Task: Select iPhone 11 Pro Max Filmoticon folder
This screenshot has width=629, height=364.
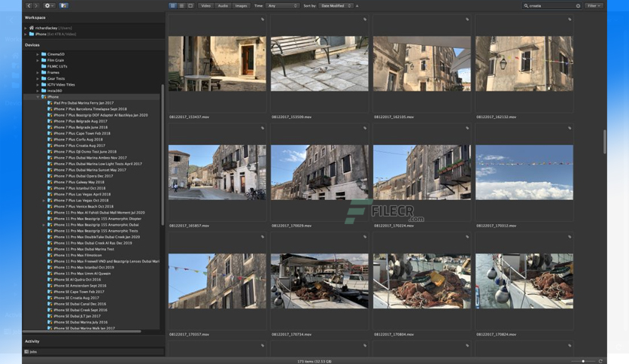Action: tap(77, 255)
